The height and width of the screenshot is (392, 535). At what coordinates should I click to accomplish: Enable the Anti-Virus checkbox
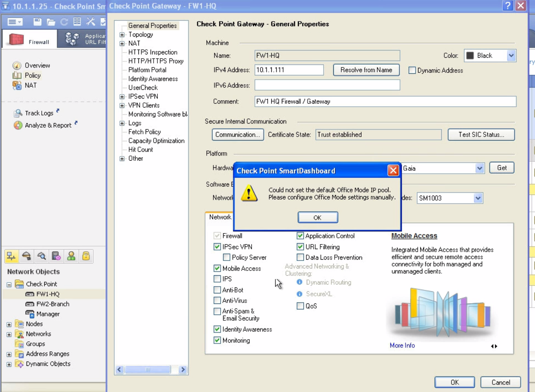[x=217, y=301]
